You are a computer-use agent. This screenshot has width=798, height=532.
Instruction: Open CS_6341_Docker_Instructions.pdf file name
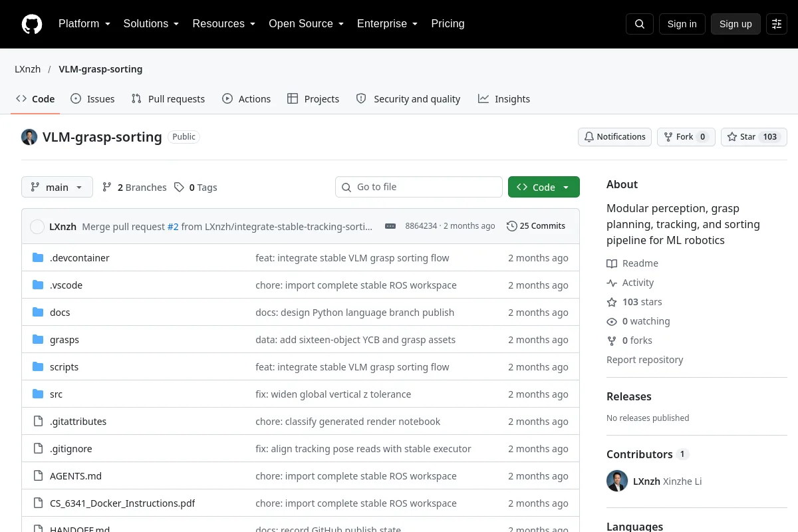[122, 503]
